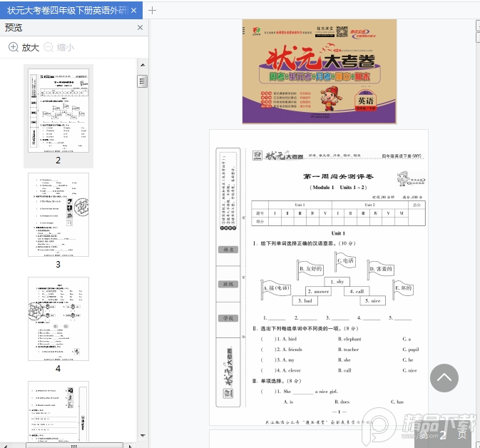Click the book cover image 状元大考卷
The width and height of the screenshot is (480, 448).
tap(320, 71)
